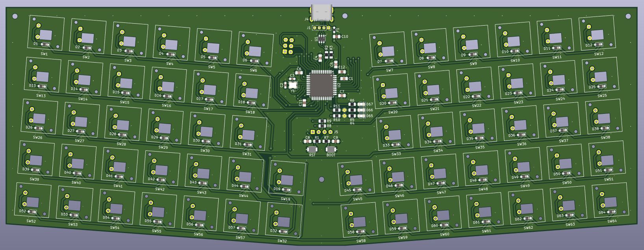Click the SW31 switch footprint
Image resolution: width=644 pixels, height=250 pixels.
[x=249, y=133]
